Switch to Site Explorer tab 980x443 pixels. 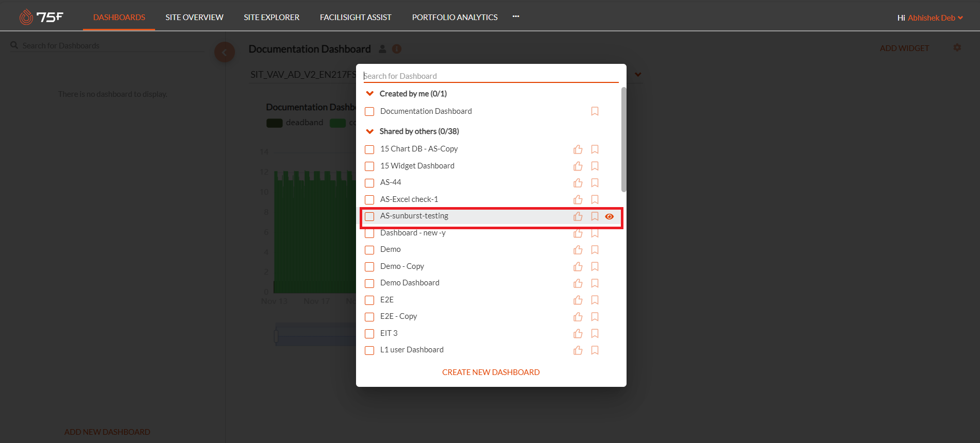(x=272, y=17)
